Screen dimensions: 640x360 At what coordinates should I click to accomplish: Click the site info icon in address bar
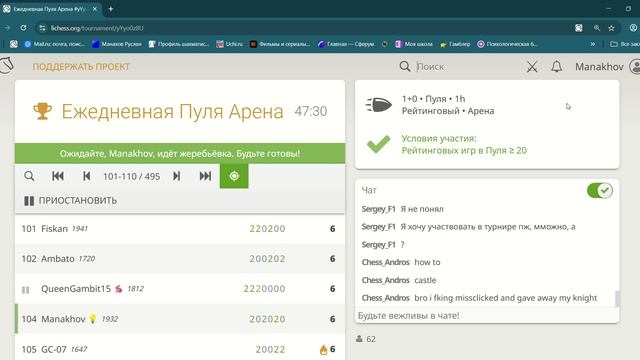click(x=42, y=28)
